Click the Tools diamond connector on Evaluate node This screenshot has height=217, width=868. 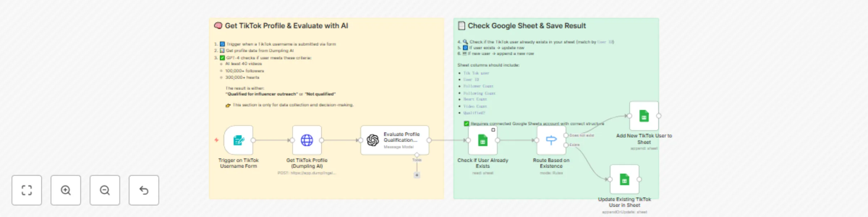click(417, 155)
